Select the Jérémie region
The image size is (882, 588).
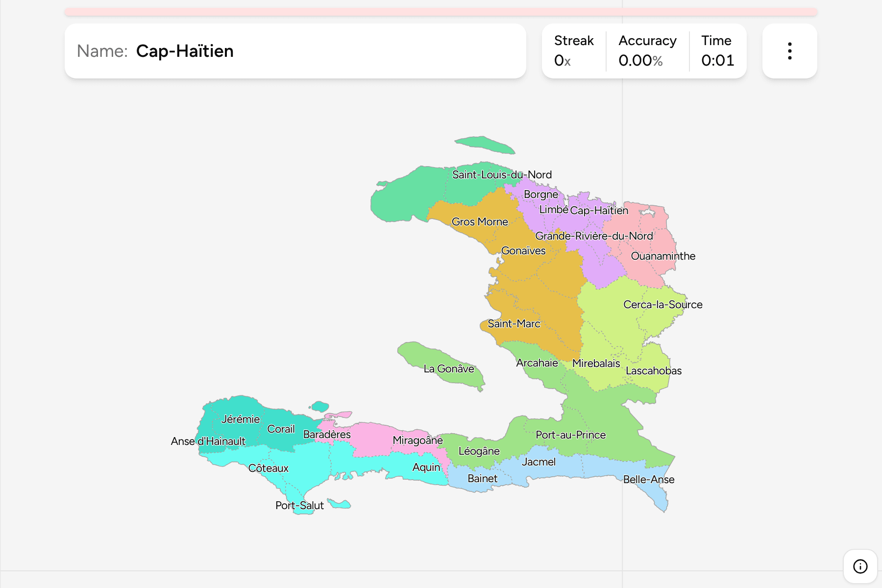pos(241,419)
